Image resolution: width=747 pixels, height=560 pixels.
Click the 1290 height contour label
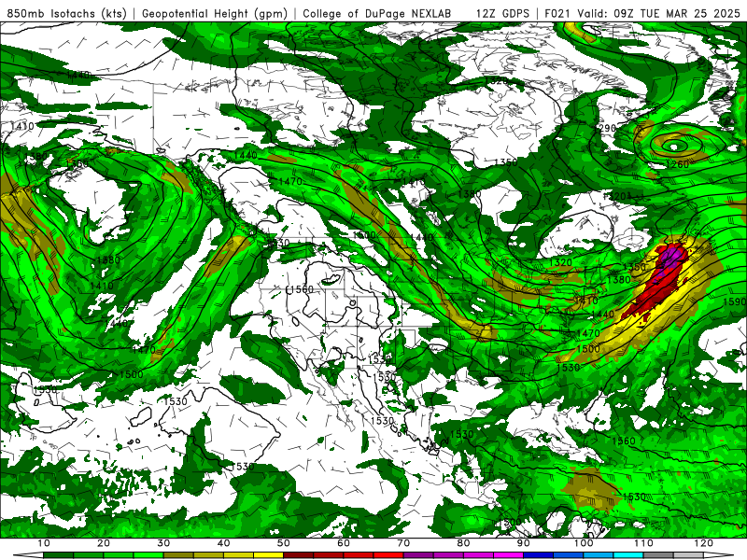tap(606, 128)
